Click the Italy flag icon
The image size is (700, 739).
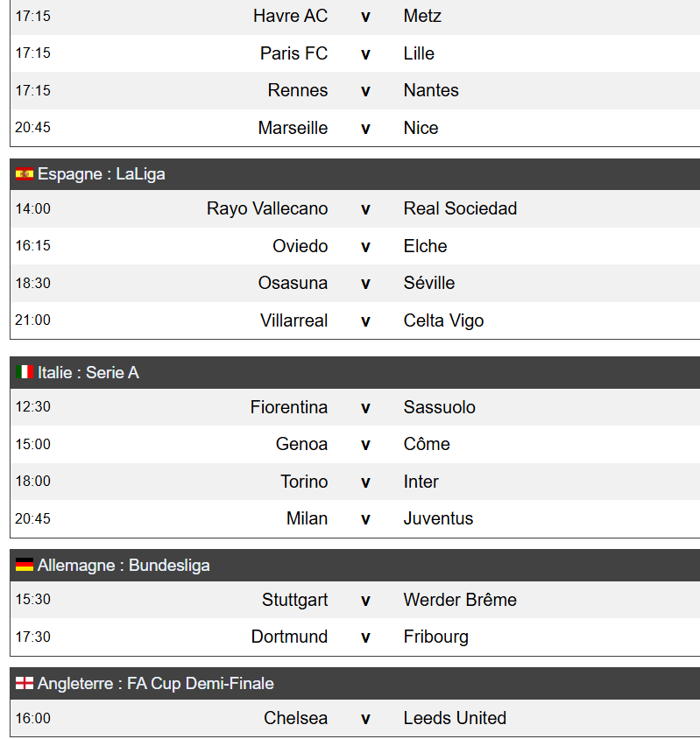click(x=24, y=373)
